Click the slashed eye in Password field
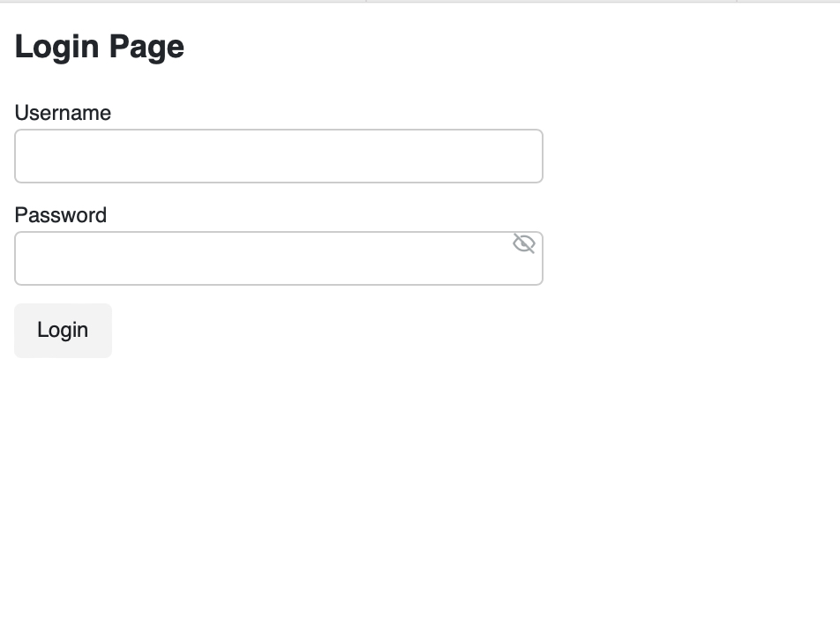The image size is (840, 642). (x=524, y=243)
